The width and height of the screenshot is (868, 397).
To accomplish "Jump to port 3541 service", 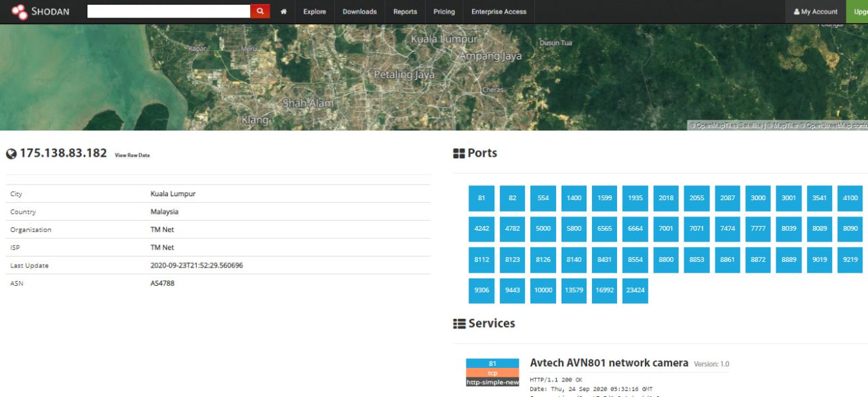I will pos(820,198).
